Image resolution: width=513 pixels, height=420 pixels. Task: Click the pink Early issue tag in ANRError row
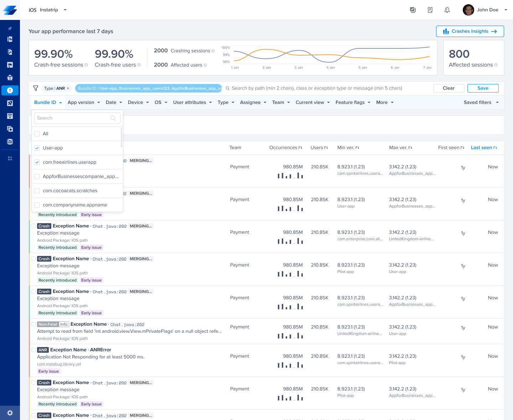(x=49, y=371)
